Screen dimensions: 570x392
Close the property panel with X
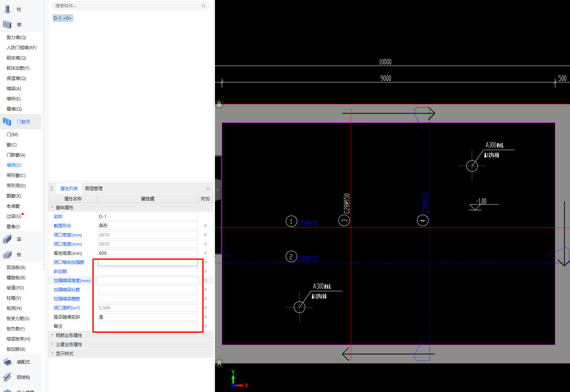208,188
